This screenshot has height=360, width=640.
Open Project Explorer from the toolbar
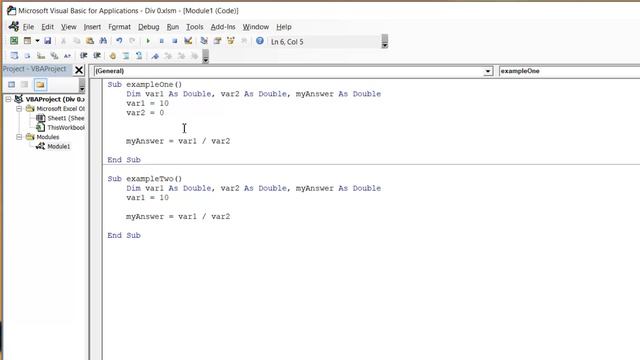204,41
